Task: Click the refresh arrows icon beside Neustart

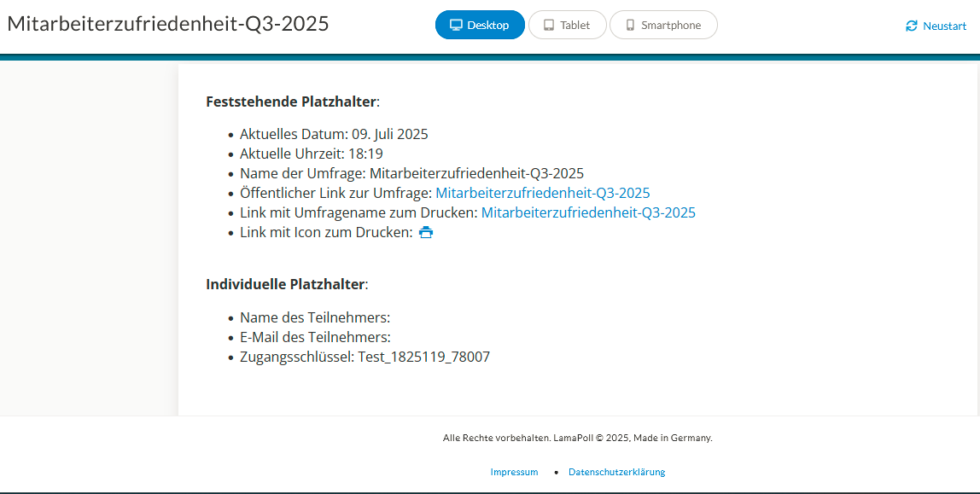Action: point(912,26)
